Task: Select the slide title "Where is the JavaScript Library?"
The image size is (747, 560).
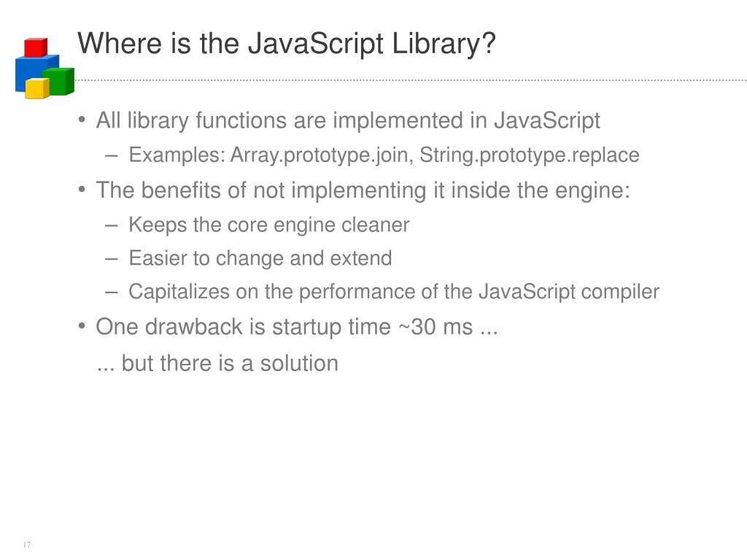Action: click(287, 44)
